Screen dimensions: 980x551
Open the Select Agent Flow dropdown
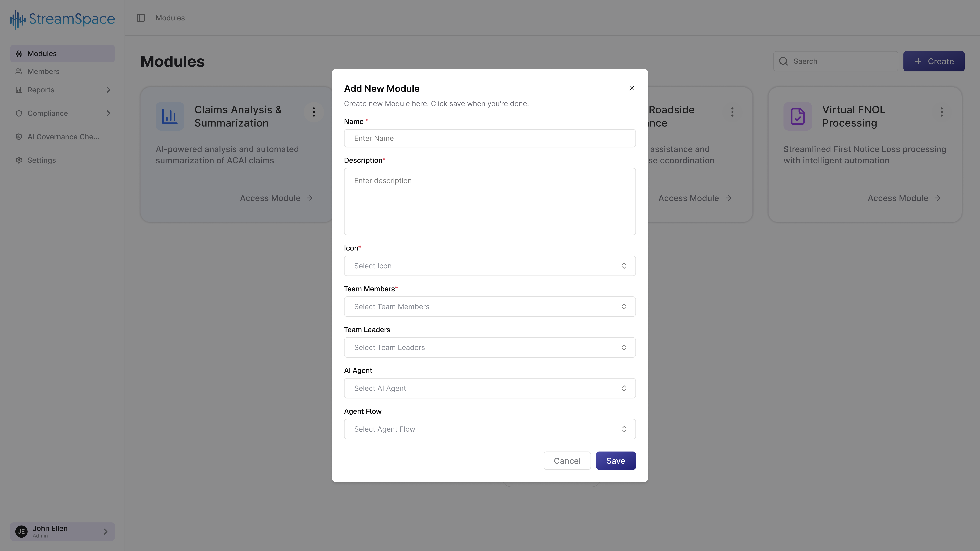(490, 429)
